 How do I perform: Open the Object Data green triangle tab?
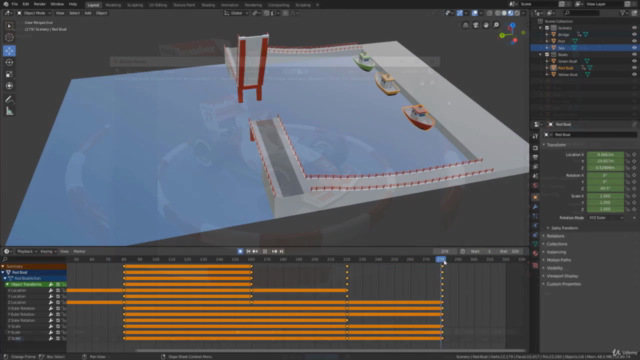coord(535,244)
